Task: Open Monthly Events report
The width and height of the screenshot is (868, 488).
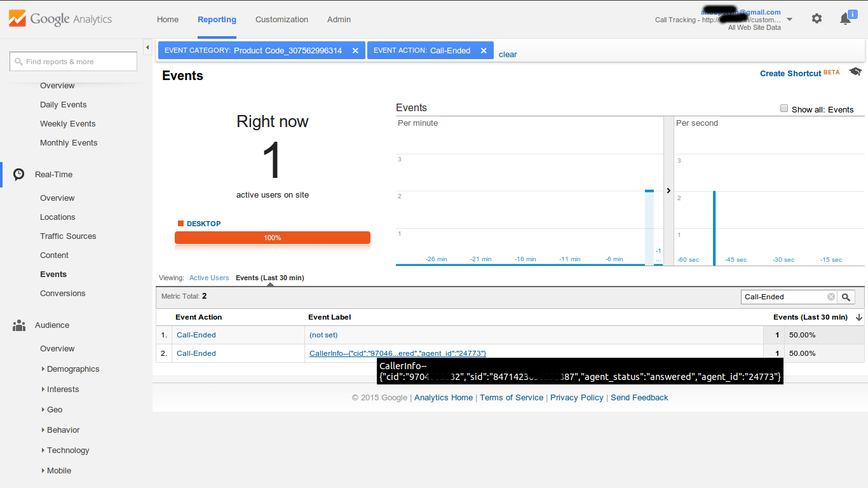Action: point(69,143)
